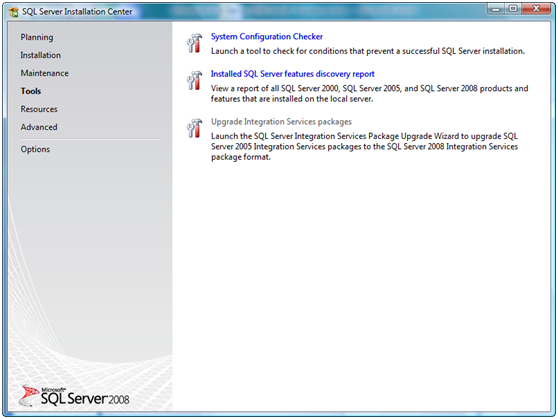Viewport: 558px width, 419px height.
Task: Launch the System Configuration Checker link
Action: pos(267,37)
